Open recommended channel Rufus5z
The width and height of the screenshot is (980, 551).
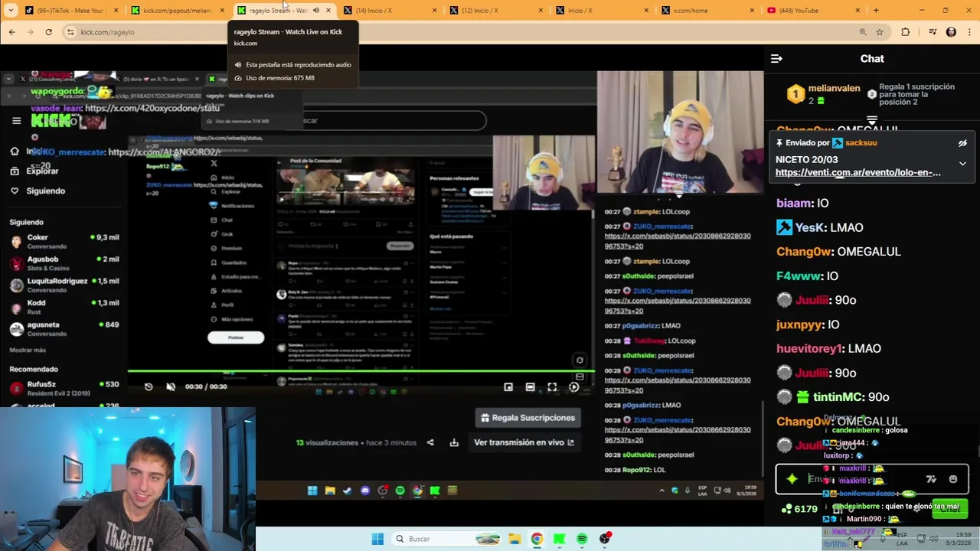point(64,388)
